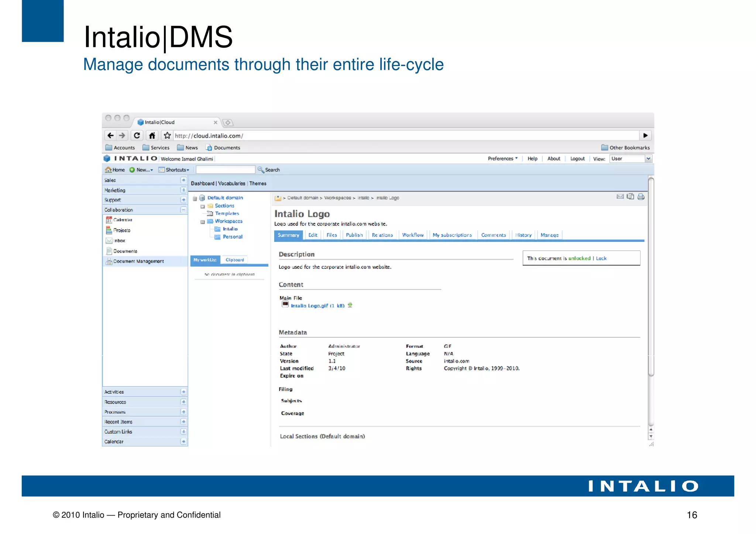
Task: Expand the Activities section
Action: pos(183,392)
